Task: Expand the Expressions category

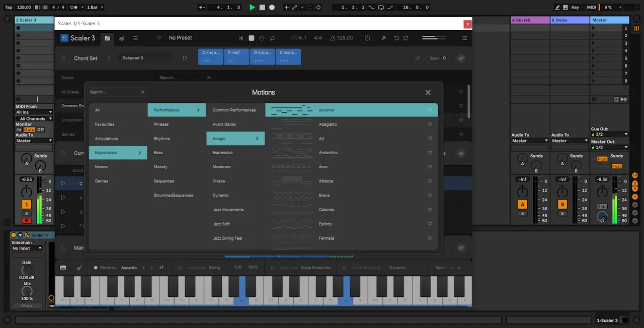Action: click(x=118, y=153)
